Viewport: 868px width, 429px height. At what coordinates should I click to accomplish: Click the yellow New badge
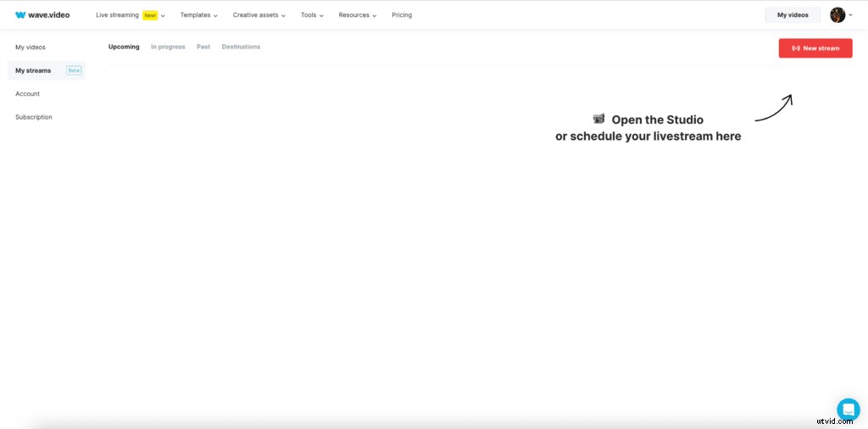[x=150, y=15]
